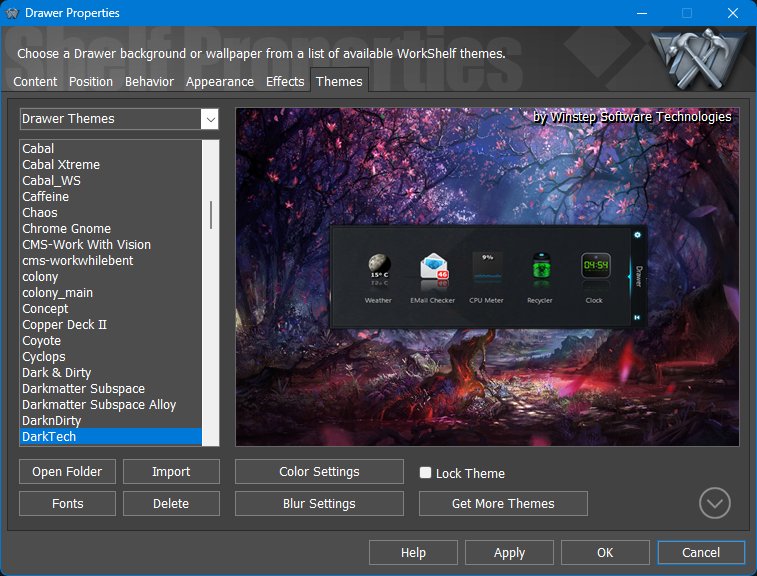
Task: Click the Clock icon showing 04:54
Action: coord(596,265)
